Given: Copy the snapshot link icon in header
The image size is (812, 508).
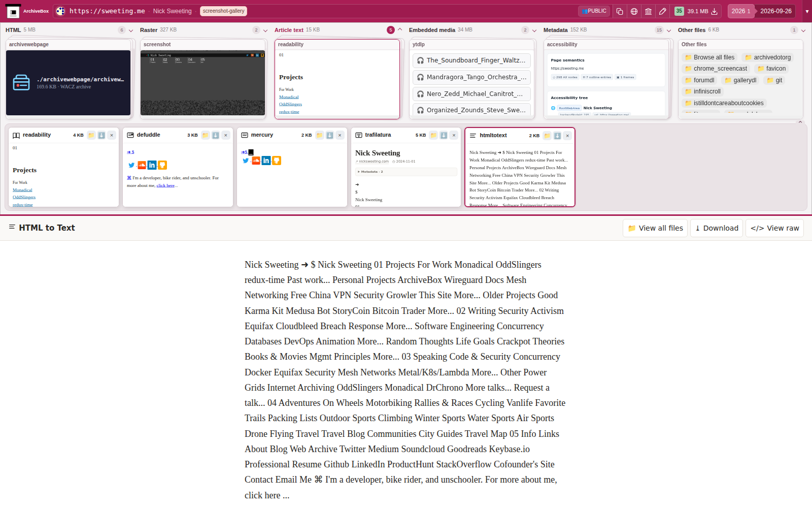Looking at the screenshot, I should (x=620, y=11).
